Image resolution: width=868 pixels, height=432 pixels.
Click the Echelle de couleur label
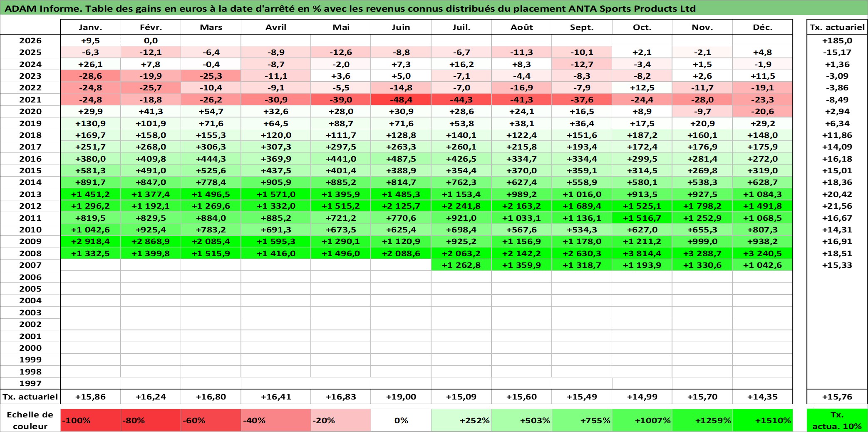[30, 420]
